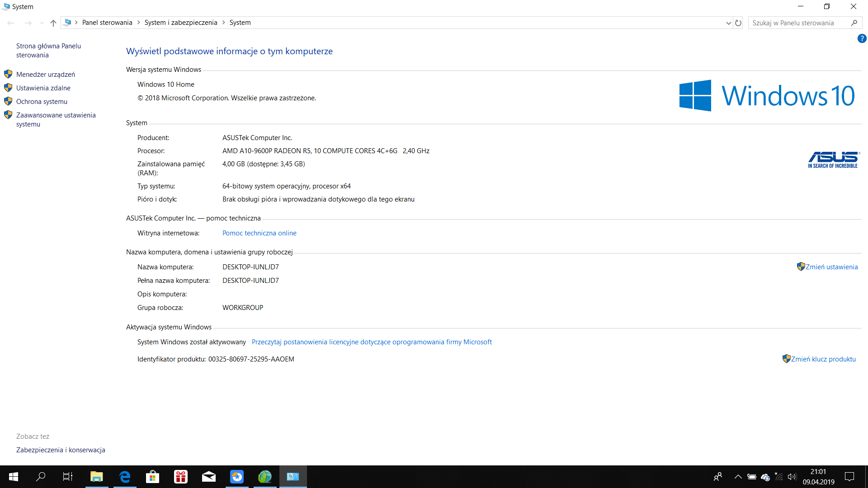Screen dimensions: 868x488
Task: Open Ustawienia zdalne settings
Action: click(43, 88)
